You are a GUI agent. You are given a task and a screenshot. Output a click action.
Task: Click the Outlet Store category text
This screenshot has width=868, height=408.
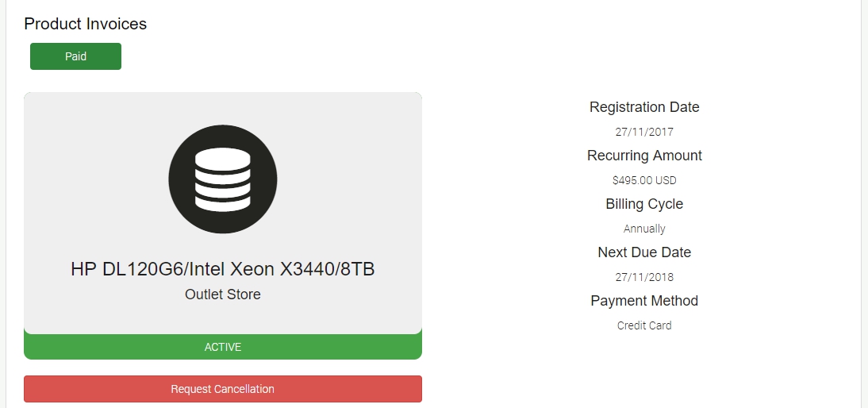(x=223, y=294)
